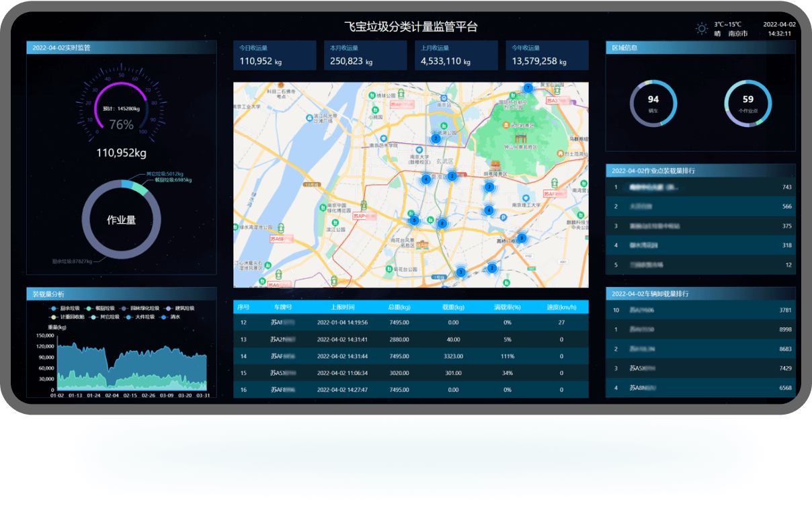Open the 今日收运量 stat card

(275, 55)
